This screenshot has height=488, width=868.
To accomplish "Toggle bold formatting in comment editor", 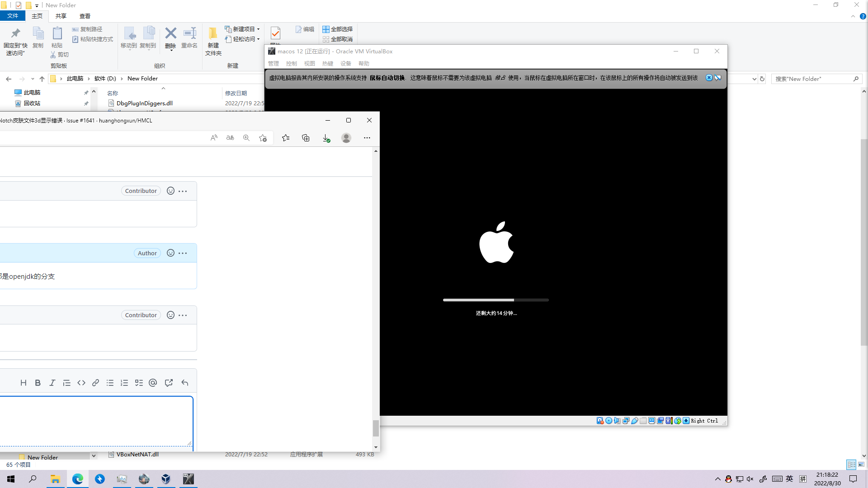I will pos(38,383).
